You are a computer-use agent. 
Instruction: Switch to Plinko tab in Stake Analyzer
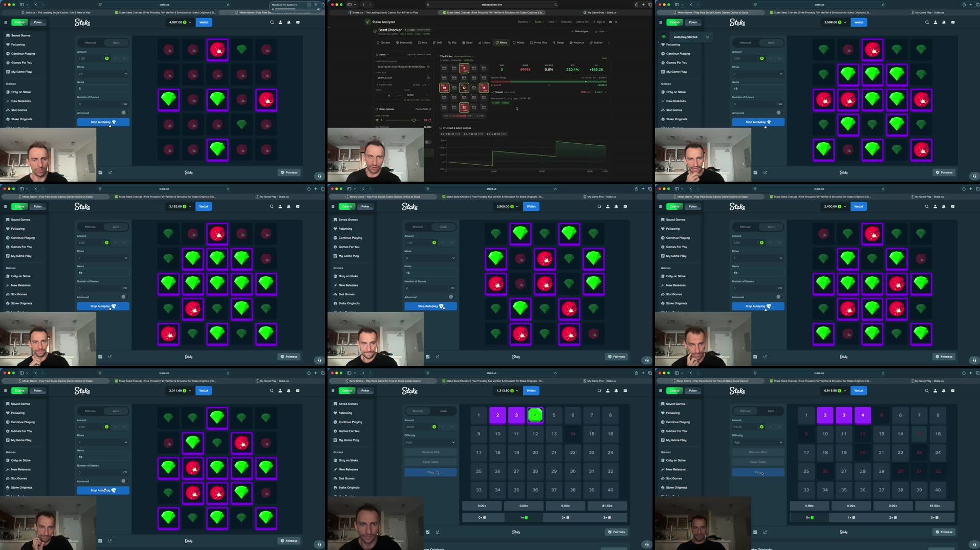pyautogui.click(x=518, y=42)
